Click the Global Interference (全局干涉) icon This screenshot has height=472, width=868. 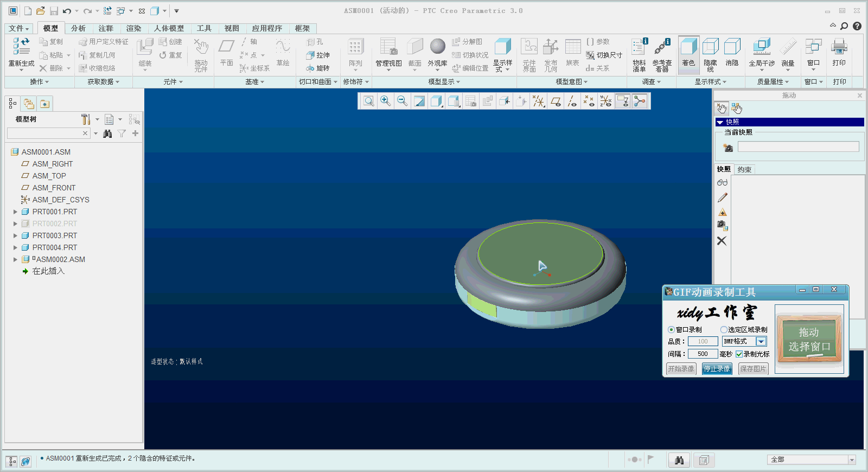click(x=762, y=47)
